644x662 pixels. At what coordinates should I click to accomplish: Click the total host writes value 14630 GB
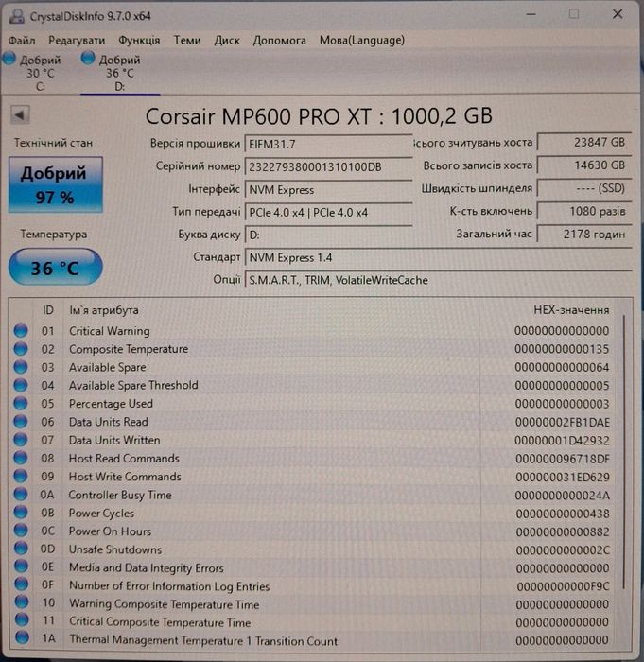[x=584, y=165]
